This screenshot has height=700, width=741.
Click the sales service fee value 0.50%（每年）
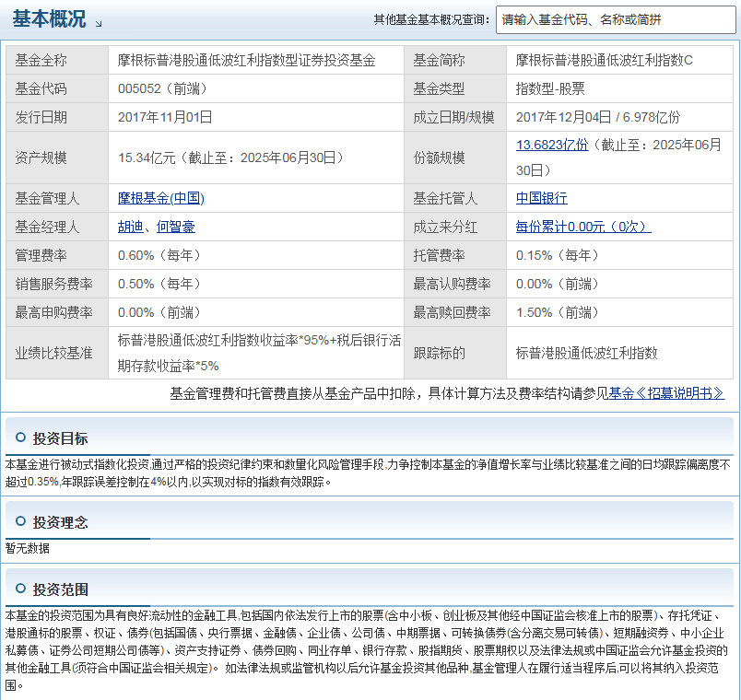click(159, 284)
